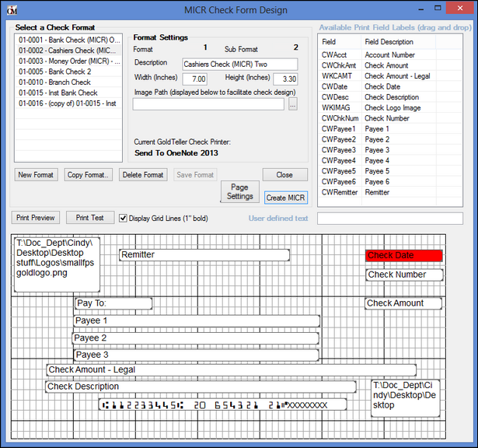Select format 01-0005 - Bank Check 2
This screenshot has width=478, height=448.
click(68, 72)
